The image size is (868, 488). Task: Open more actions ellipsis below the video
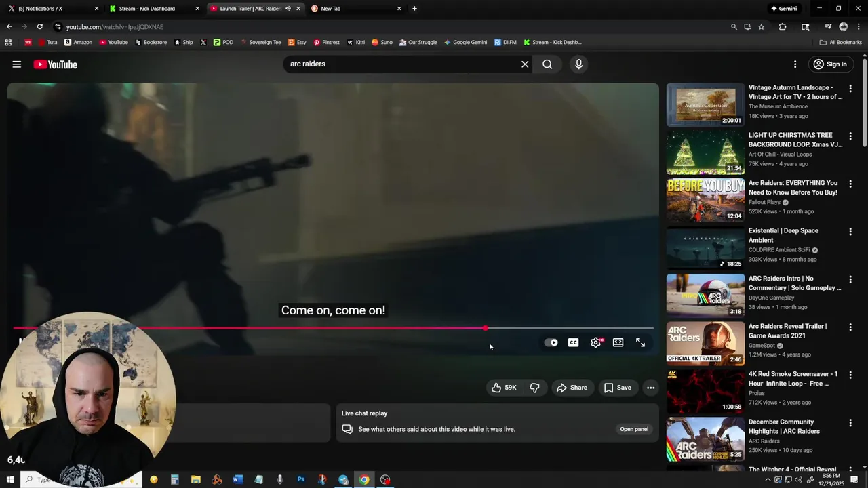pyautogui.click(x=650, y=388)
